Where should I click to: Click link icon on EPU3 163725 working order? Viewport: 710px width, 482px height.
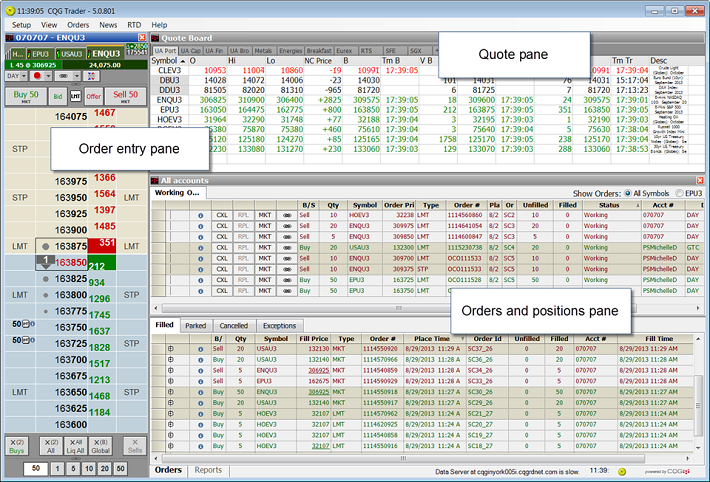pos(287,280)
